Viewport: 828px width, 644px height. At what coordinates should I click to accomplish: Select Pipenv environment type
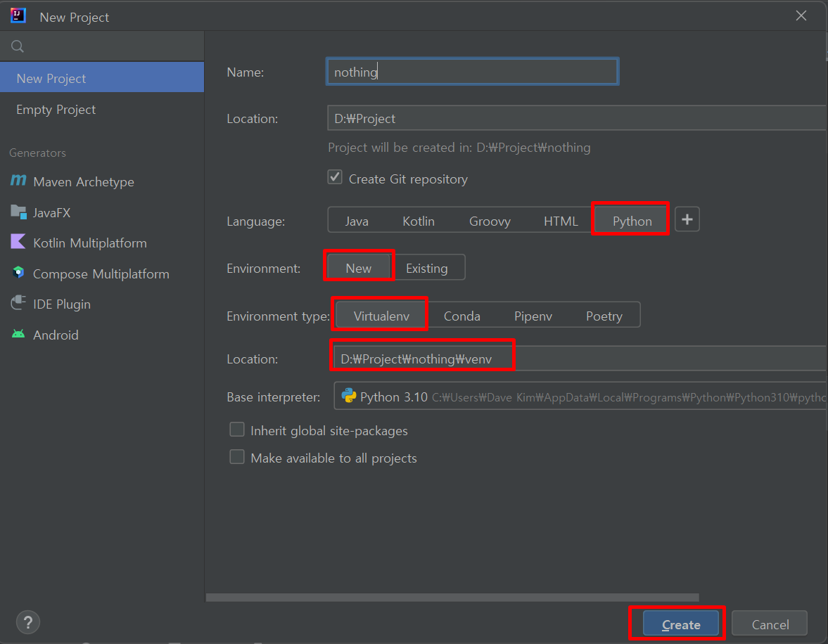533,316
